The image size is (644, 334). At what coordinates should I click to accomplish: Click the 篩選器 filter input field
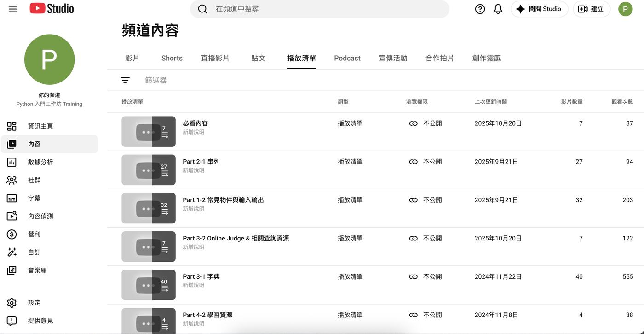(x=155, y=80)
